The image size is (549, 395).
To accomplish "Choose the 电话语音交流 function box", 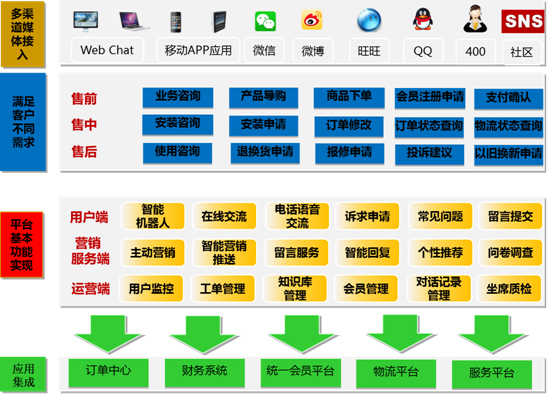I will pos(297,216).
